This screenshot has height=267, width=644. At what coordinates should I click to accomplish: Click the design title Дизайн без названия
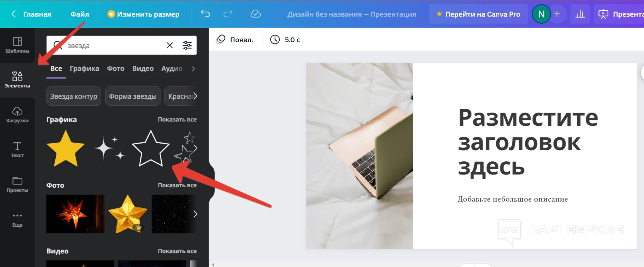pos(352,14)
